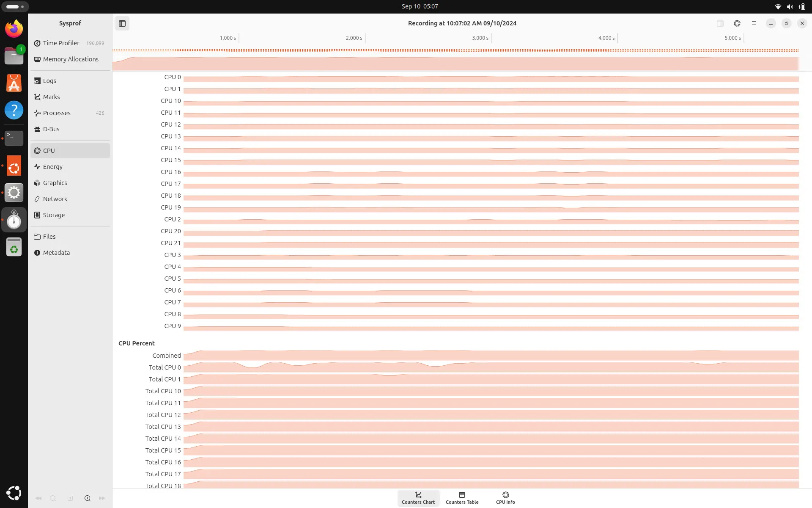Click the seek forward arrows button
The height and width of the screenshot is (508, 812).
point(102,498)
